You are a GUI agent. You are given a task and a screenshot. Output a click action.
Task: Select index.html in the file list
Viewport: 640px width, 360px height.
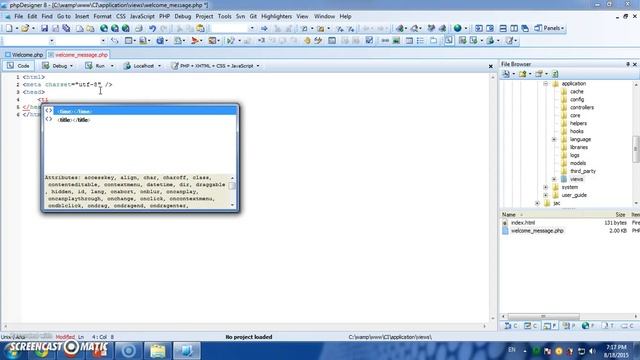[x=523, y=223]
